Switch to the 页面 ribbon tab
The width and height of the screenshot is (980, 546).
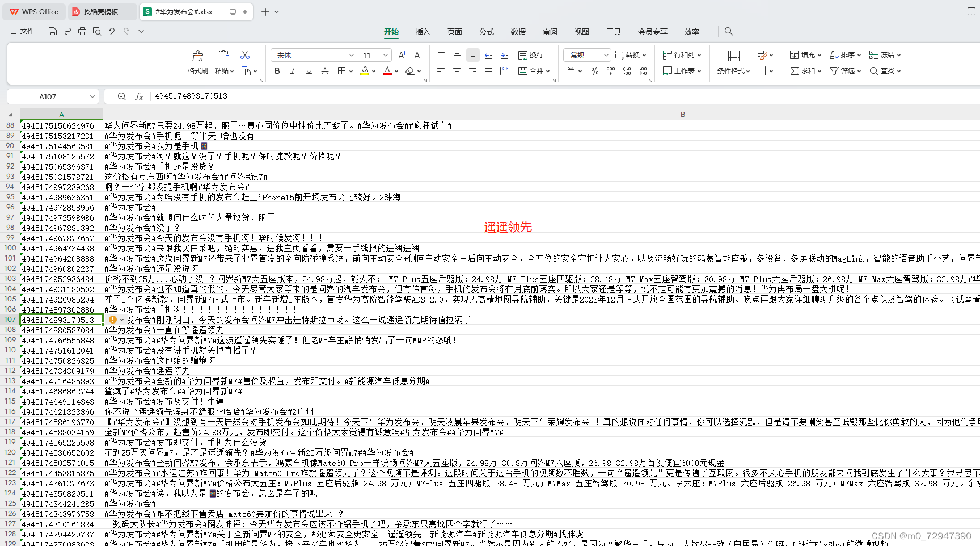pos(454,32)
